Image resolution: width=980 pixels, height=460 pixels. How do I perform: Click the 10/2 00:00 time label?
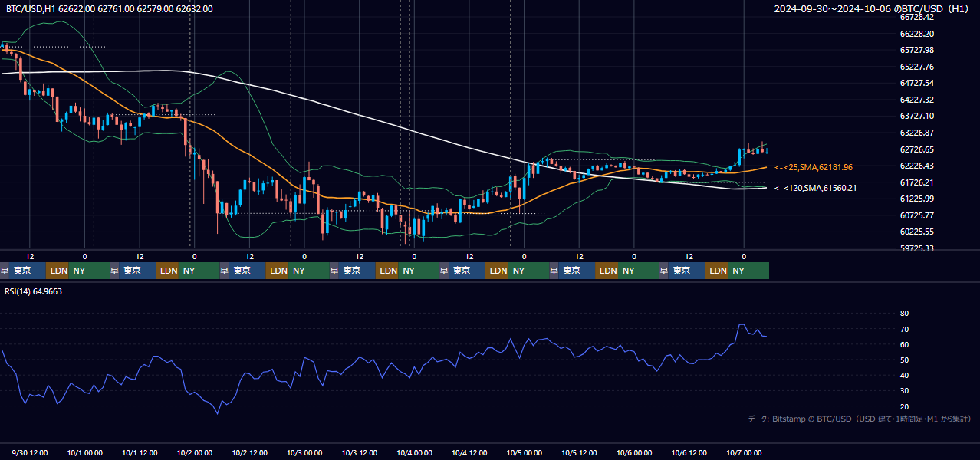tap(195, 452)
